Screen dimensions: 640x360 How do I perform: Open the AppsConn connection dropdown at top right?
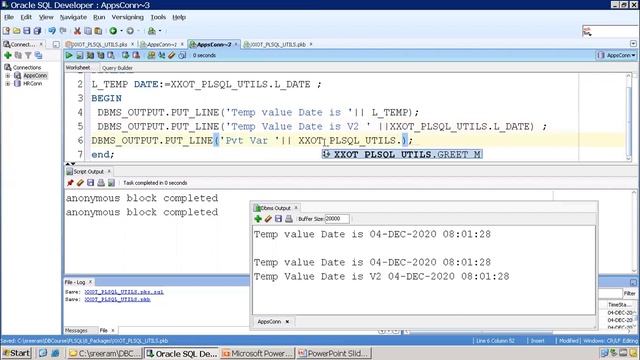[x=617, y=55]
